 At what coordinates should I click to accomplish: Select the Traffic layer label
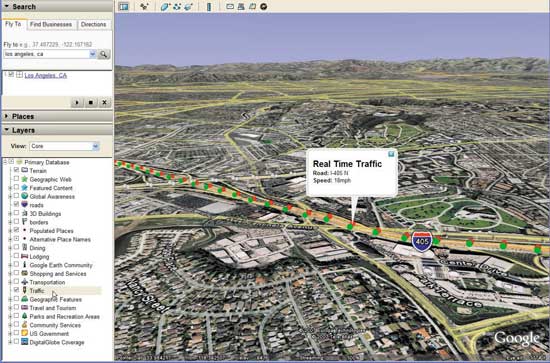pos(37,291)
